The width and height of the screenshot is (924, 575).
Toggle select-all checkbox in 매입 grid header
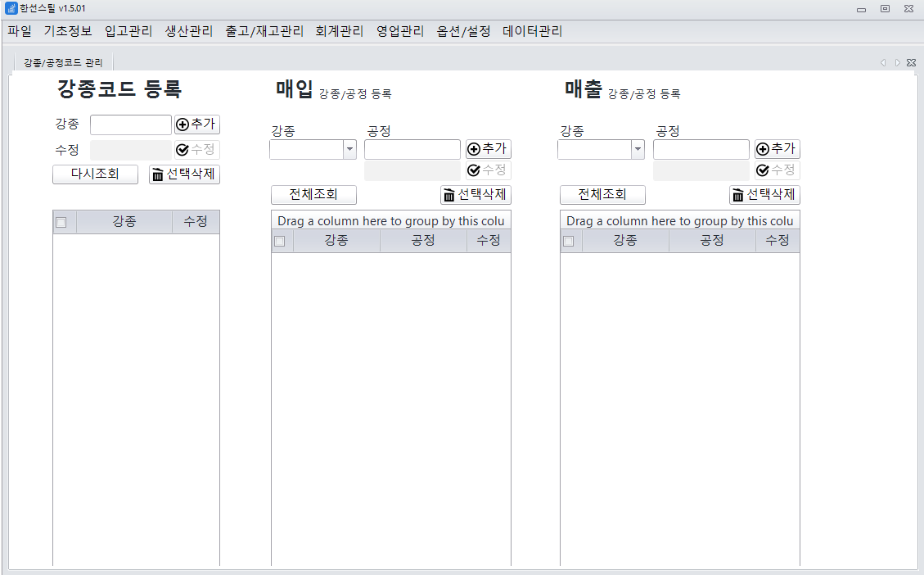point(280,241)
